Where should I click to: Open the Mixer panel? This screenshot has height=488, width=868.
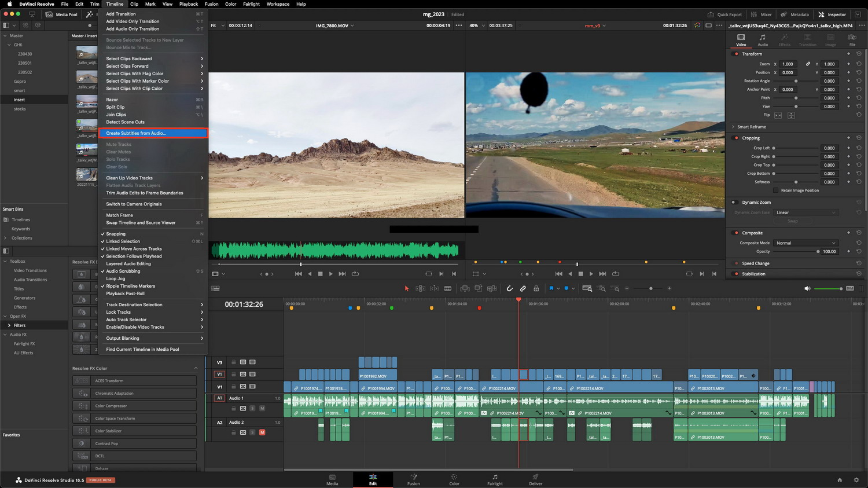coord(762,14)
